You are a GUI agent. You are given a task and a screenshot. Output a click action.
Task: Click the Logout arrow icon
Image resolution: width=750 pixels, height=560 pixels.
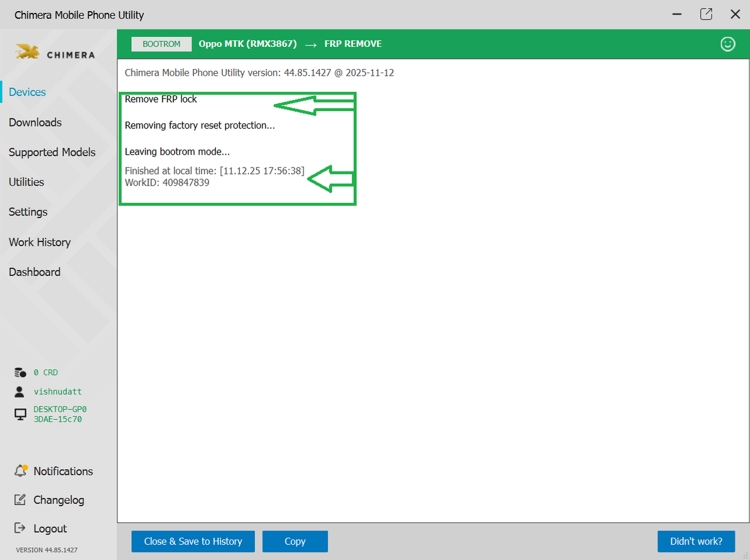click(20, 528)
